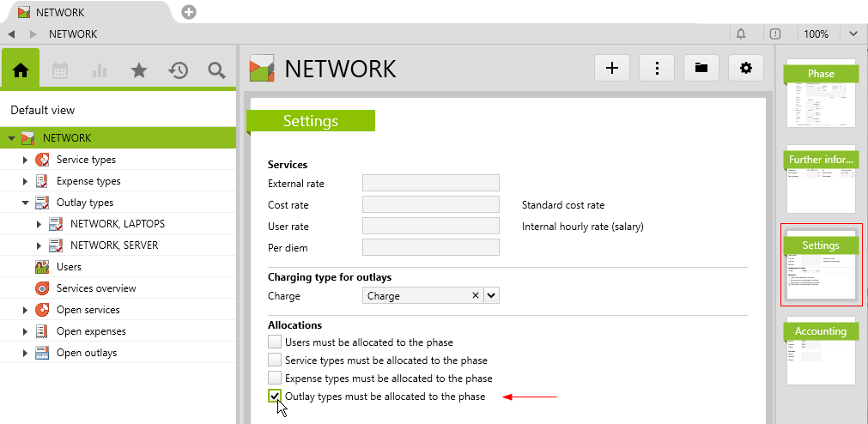Open the gear settings button
This screenshot has width=868, height=424.
pos(745,69)
